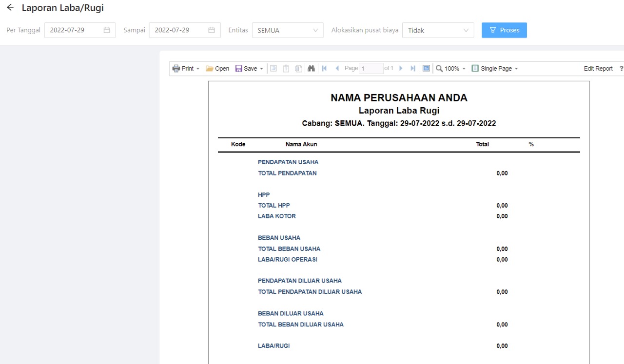Open the Per Tanggal date picker field
Screen dimensions: 624x364
coord(80,30)
